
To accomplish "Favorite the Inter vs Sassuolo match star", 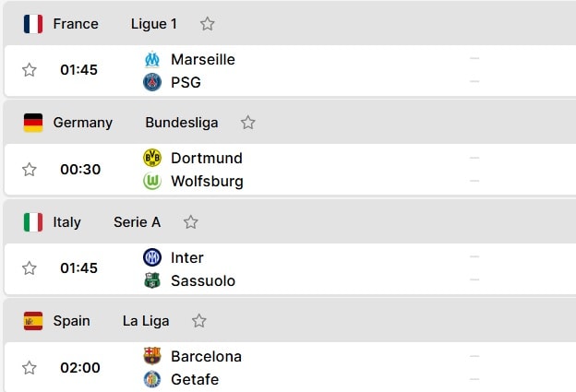I will pyautogui.click(x=30, y=268).
